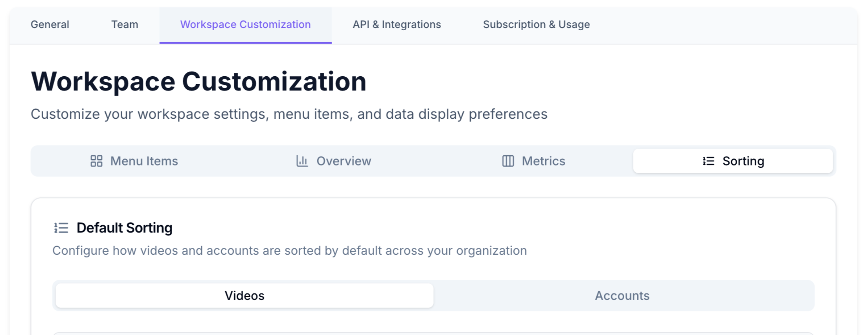Switch to the Team tab

point(125,25)
